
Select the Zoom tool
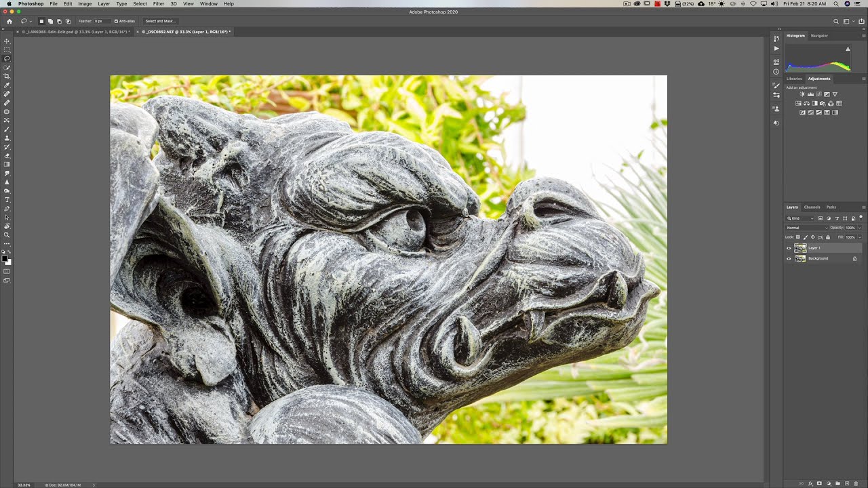pyautogui.click(x=7, y=235)
